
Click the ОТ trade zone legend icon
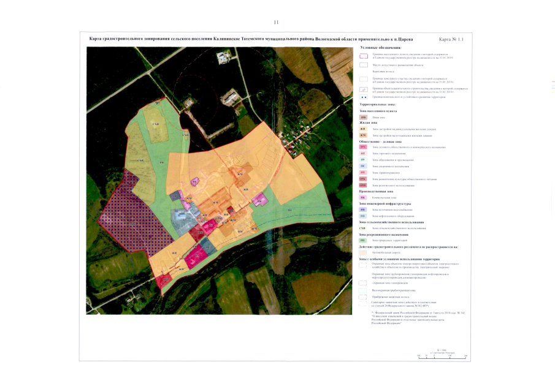(363, 154)
